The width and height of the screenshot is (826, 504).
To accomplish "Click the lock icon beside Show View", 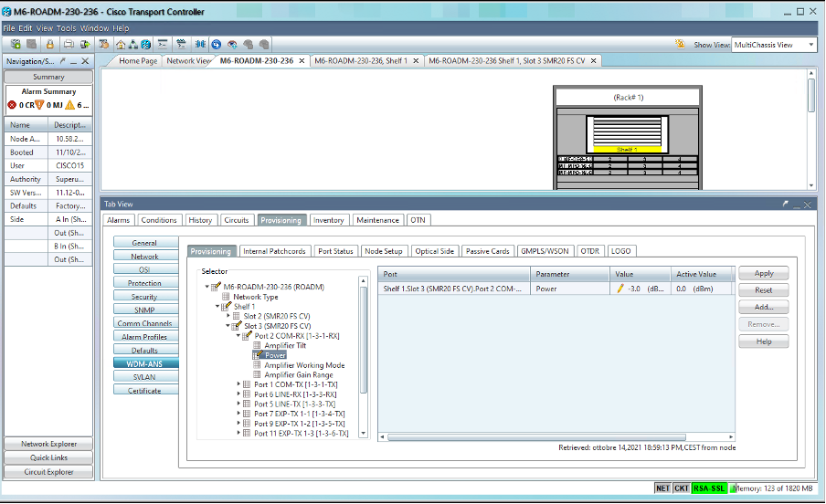I will (680, 45).
